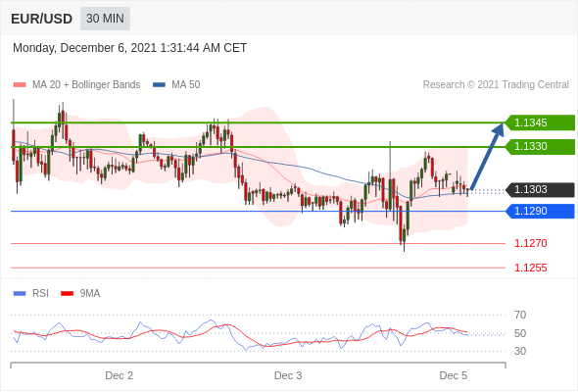Image resolution: width=578 pixels, height=392 pixels.
Task: Toggle the MA 50 legend entry
Action: click(x=176, y=85)
